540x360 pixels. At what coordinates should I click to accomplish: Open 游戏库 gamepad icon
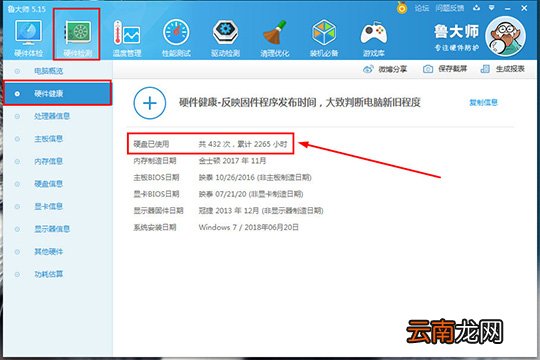click(x=373, y=33)
